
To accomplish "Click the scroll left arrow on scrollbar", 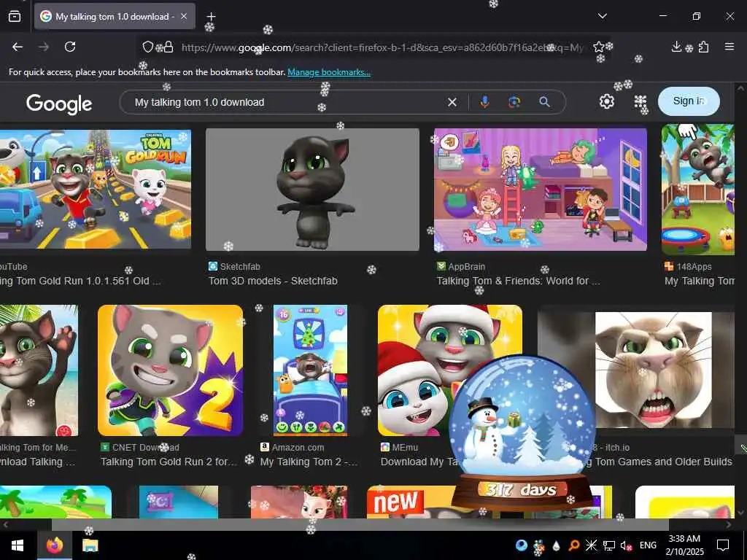I will point(5,525).
